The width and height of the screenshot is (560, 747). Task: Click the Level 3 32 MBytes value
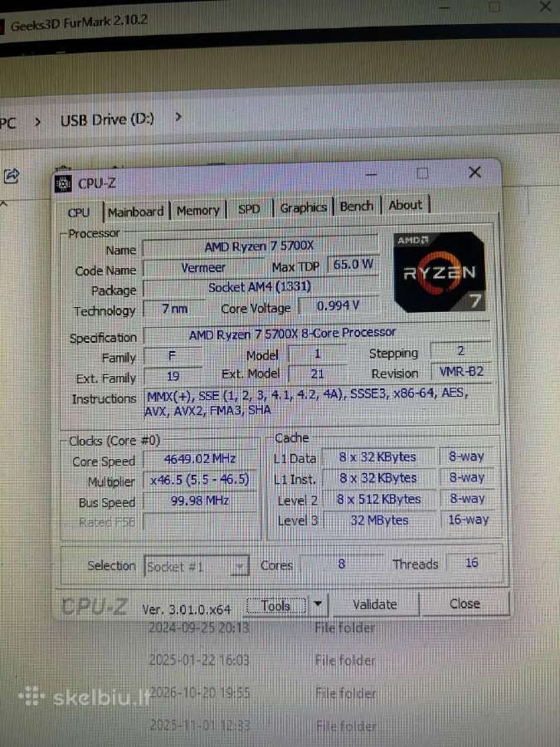(379, 520)
